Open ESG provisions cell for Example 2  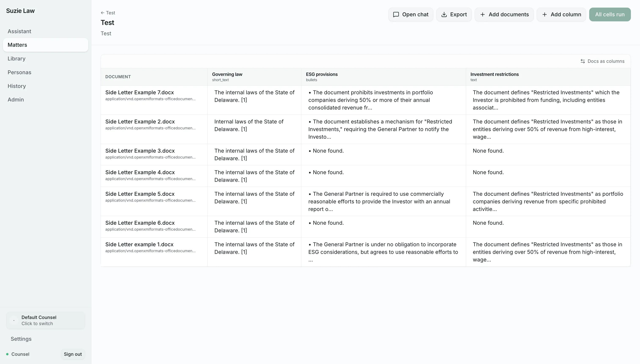383,129
